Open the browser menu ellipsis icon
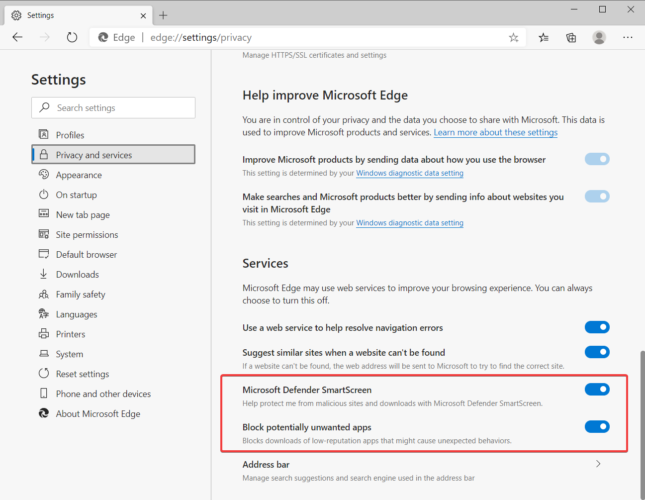The height and width of the screenshot is (500, 645). [x=627, y=37]
